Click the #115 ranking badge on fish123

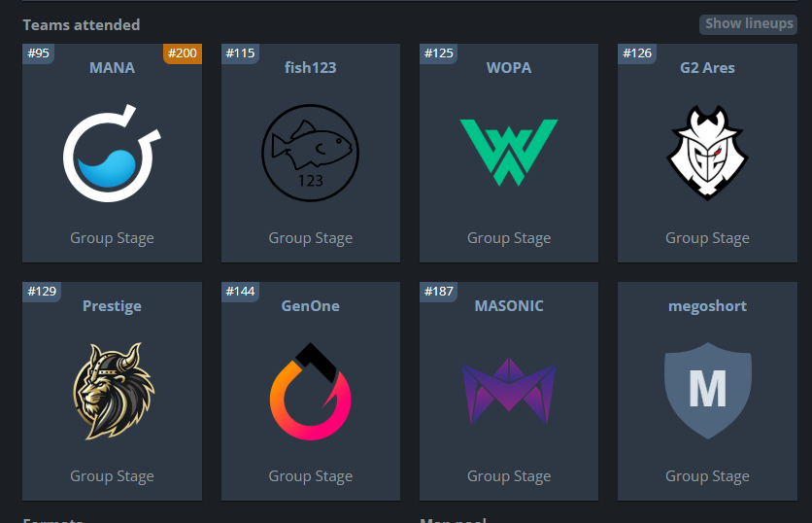click(x=240, y=52)
